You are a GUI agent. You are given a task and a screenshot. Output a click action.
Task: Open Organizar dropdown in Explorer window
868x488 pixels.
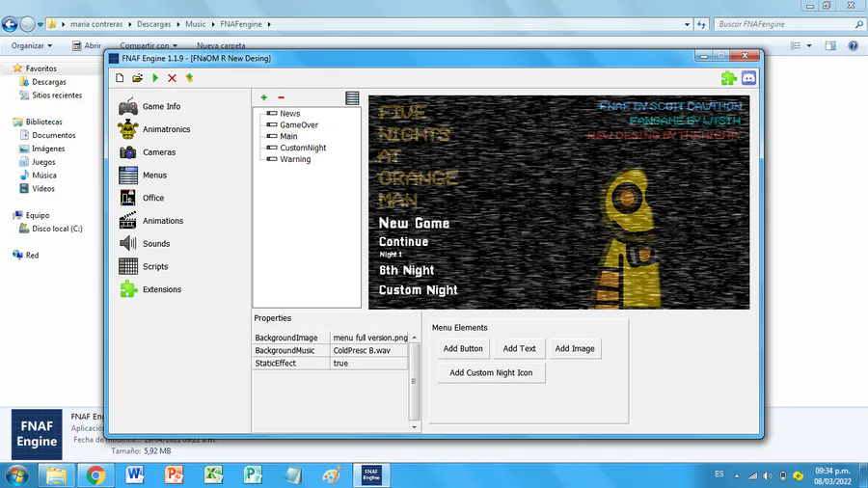click(x=32, y=45)
